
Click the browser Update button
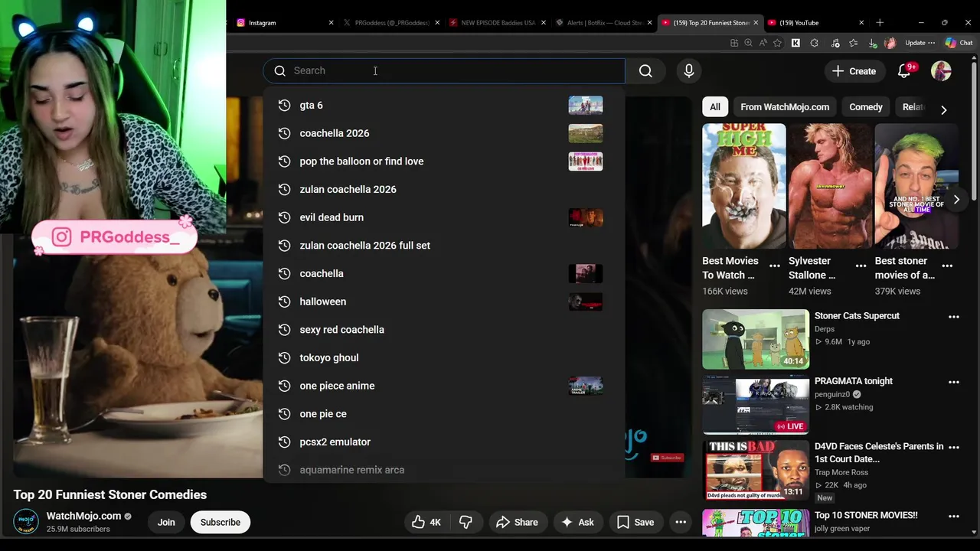click(x=920, y=43)
